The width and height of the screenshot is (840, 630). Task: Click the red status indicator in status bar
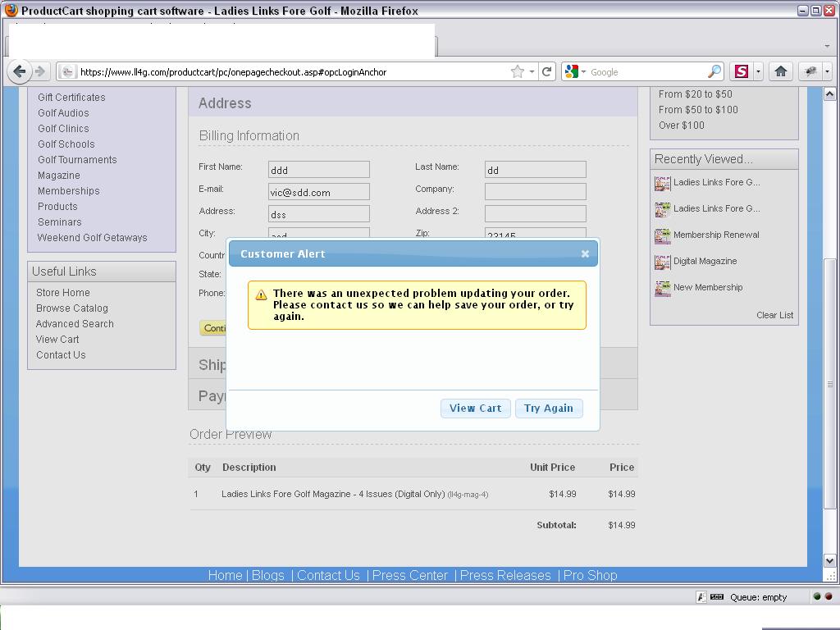pos(828,596)
